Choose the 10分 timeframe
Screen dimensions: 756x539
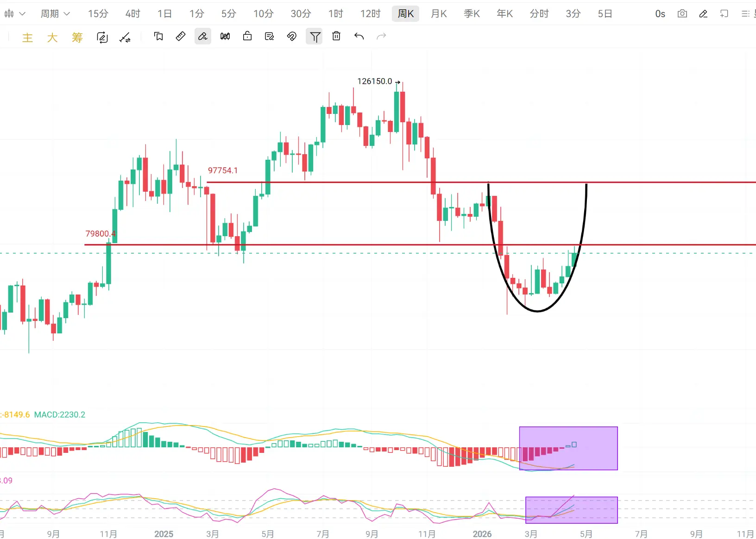pyautogui.click(x=264, y=14)
